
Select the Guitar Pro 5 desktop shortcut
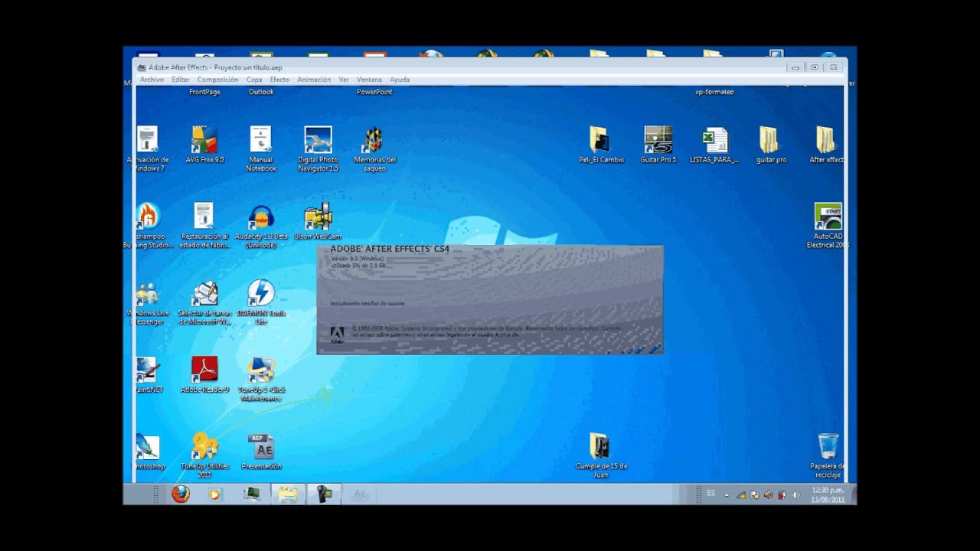658,145
